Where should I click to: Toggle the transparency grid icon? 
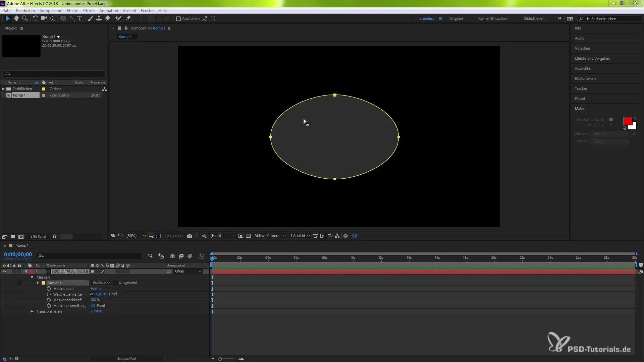coord(248,236)
